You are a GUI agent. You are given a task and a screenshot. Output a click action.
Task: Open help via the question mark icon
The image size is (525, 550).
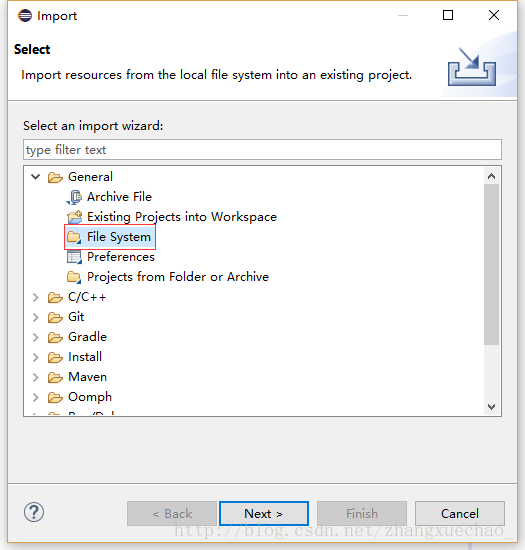tap(34, 512)
